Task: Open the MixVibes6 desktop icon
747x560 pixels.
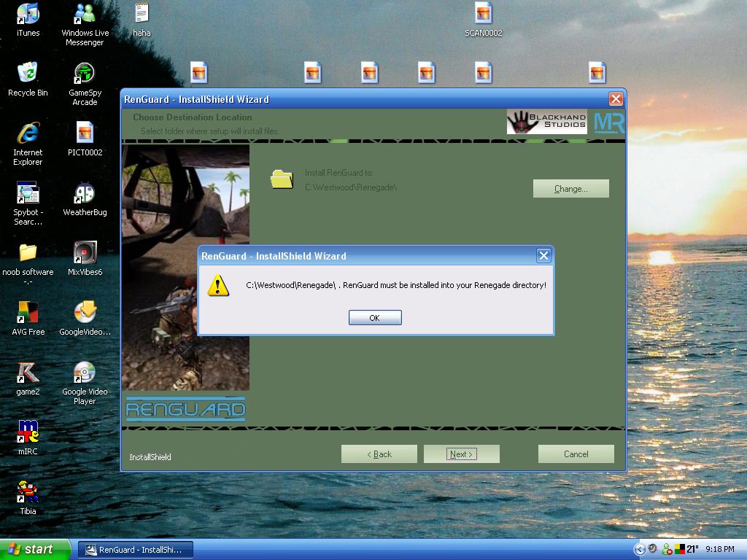Action: tap(85, 253)
